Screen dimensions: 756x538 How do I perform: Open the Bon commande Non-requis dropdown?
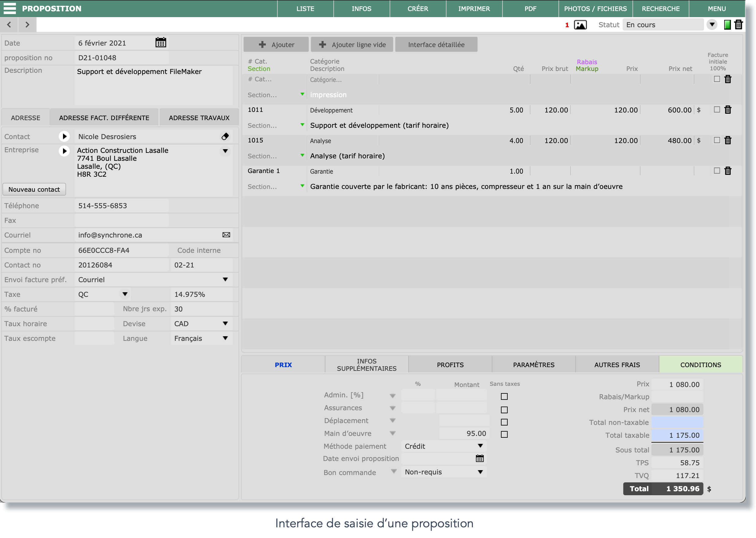click(x=480, y=472)
